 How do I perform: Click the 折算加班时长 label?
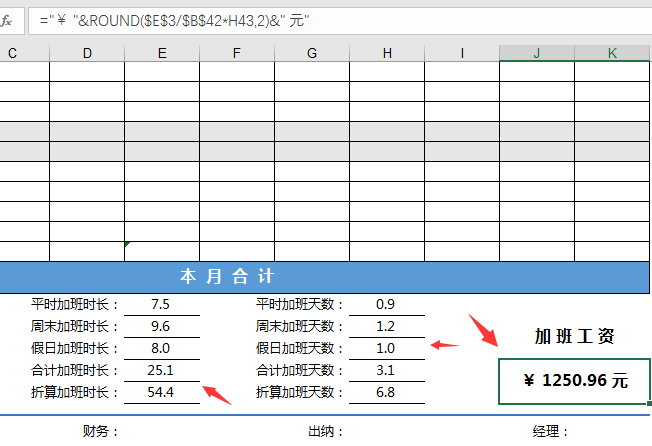click(75, 392)
